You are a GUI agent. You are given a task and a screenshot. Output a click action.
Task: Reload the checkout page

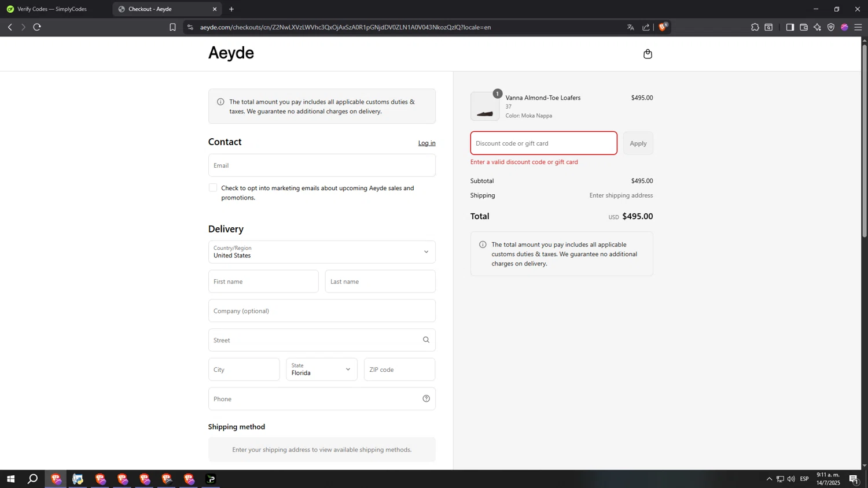[37, 27]
